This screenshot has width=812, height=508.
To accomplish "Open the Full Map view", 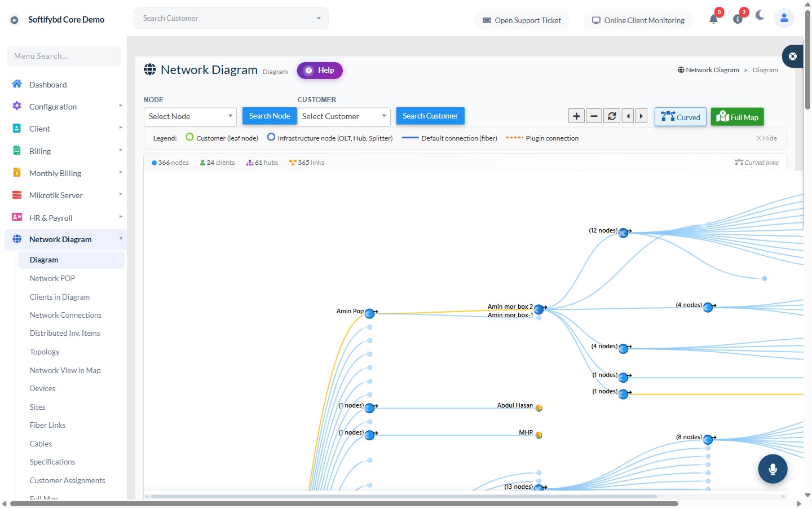I will point(737,117).
